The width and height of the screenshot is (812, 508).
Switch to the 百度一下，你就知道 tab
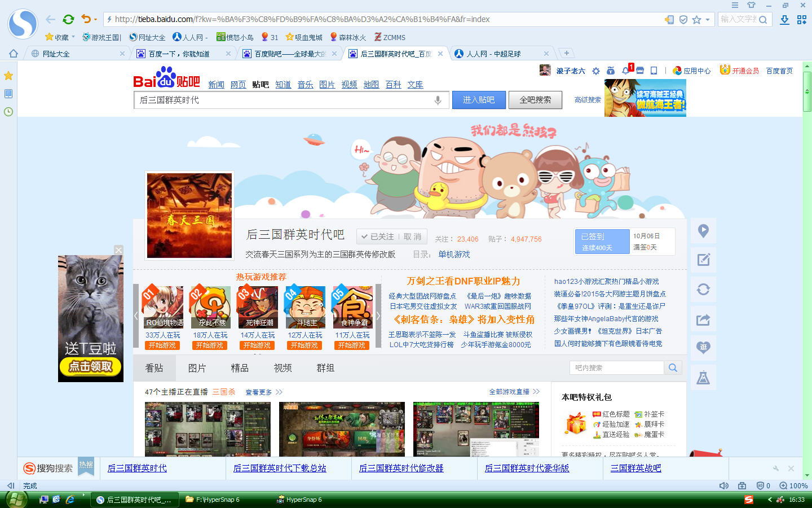(184, 54)
